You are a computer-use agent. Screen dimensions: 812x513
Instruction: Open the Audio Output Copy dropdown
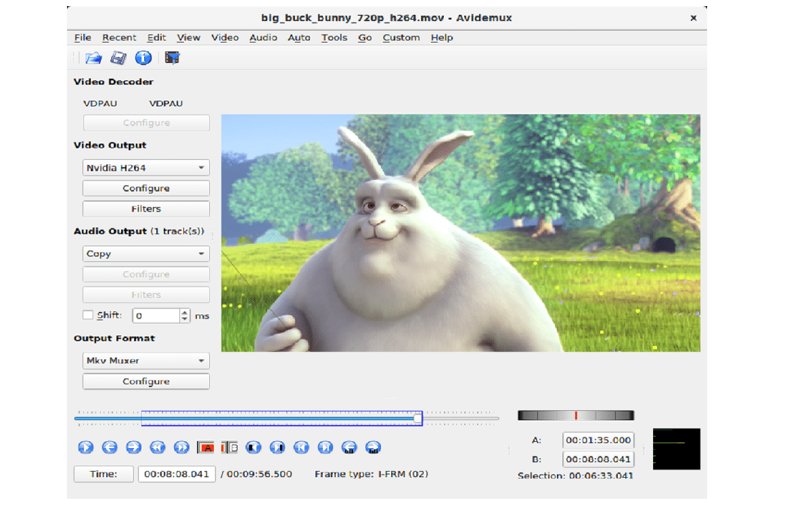pyautogui.click(x=145, y=253)
